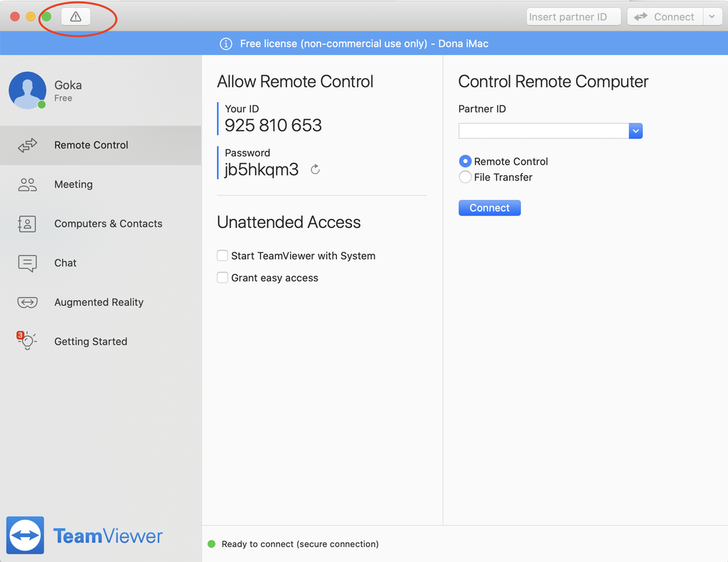Click the Goka profile avatar
This screenshot has height=562, width=728.
point(26,90)
